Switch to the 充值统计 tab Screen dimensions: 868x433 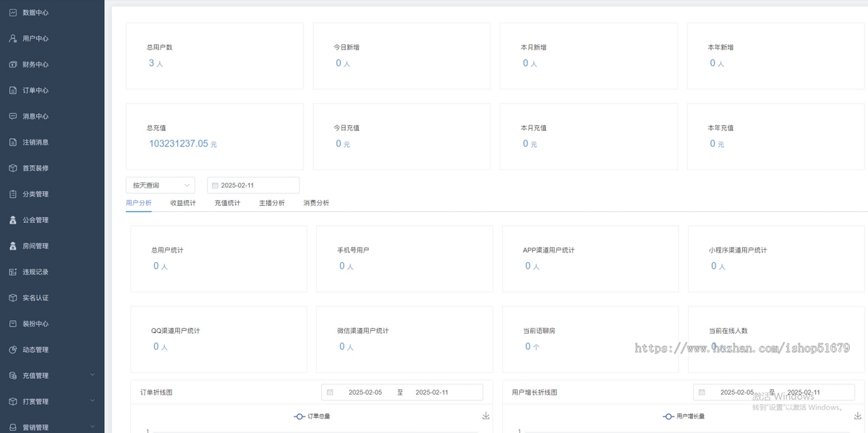(227, 203)
